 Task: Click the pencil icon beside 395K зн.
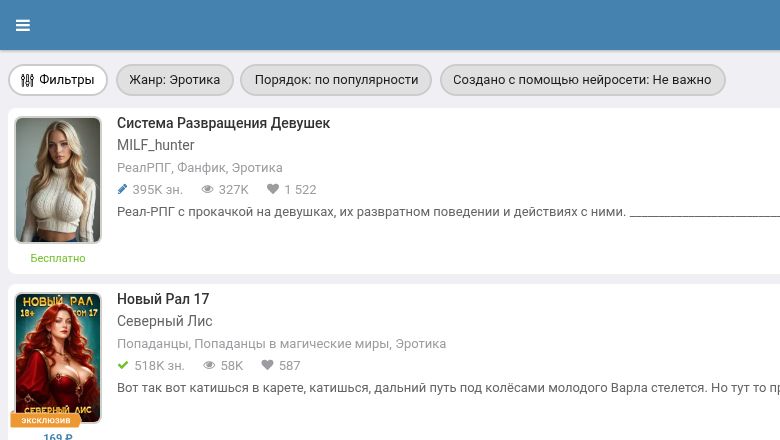122,189
